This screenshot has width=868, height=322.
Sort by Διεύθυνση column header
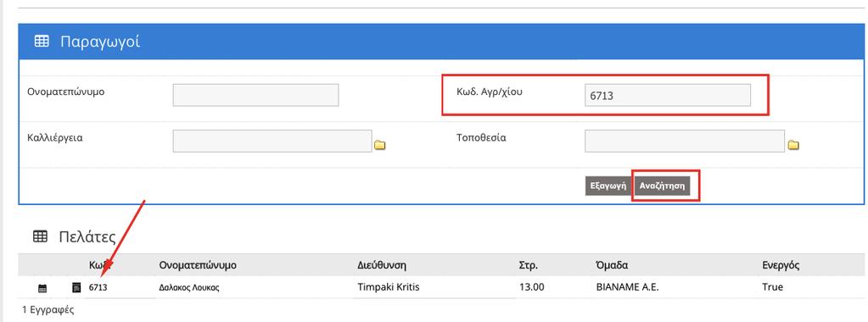(x=382, y=265)
